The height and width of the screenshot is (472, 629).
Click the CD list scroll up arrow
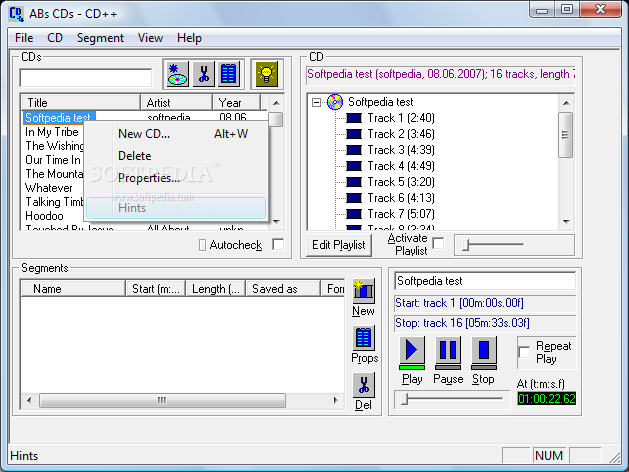[276, 103]
